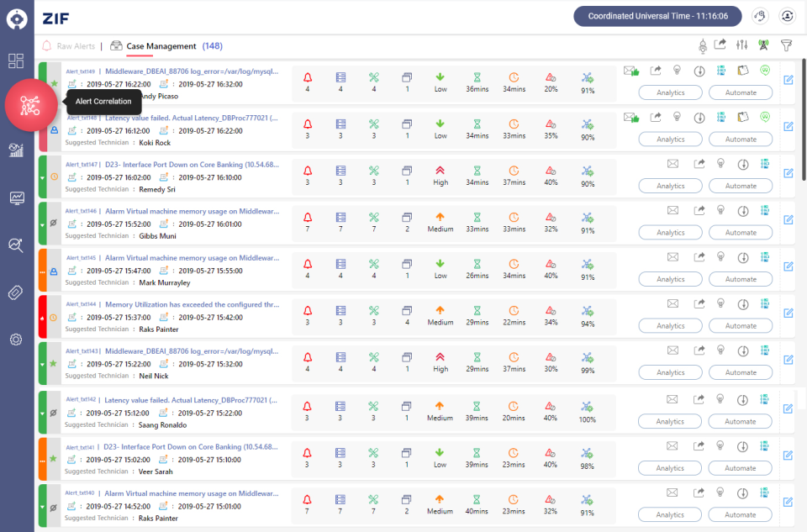Click the search icon in the left sidebar
807x532 pixels.
click(15, 245)
